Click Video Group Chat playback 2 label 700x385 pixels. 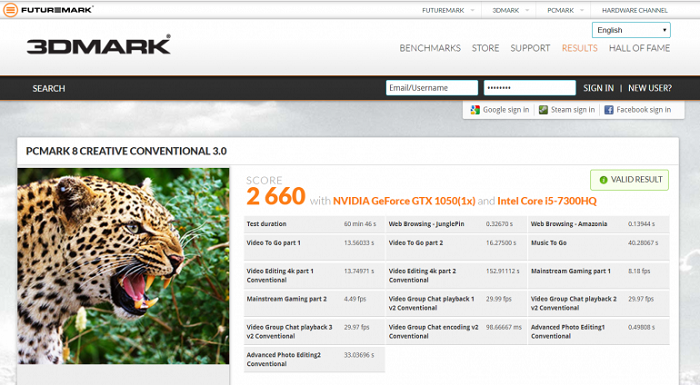tap(574, 303)
